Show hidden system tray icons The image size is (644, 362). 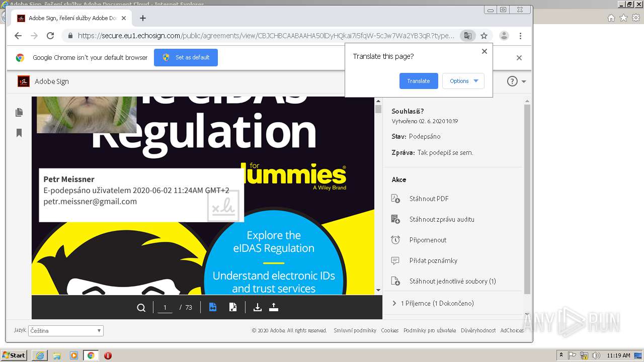point(561,355)
